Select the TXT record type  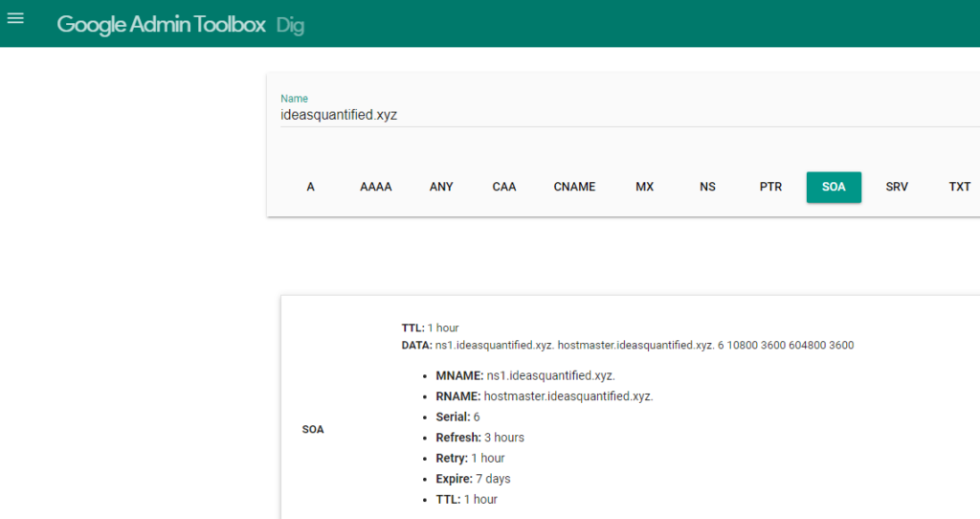[x=959, y=187]
